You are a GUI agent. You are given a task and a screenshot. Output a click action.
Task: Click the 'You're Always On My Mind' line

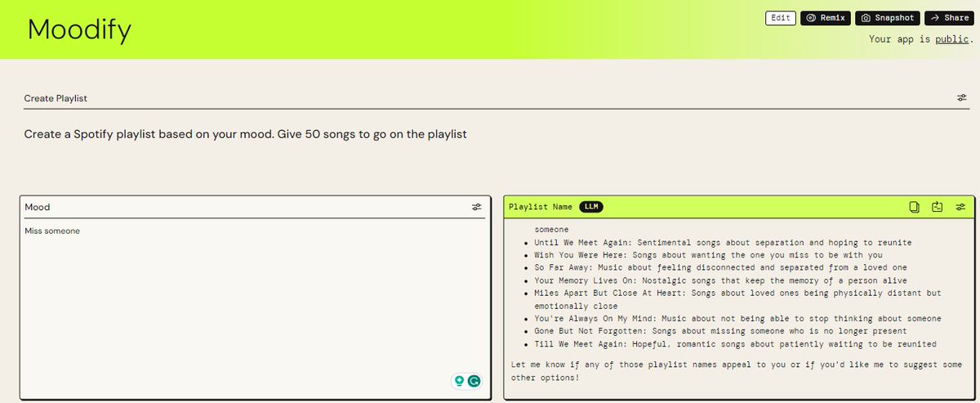737,318
